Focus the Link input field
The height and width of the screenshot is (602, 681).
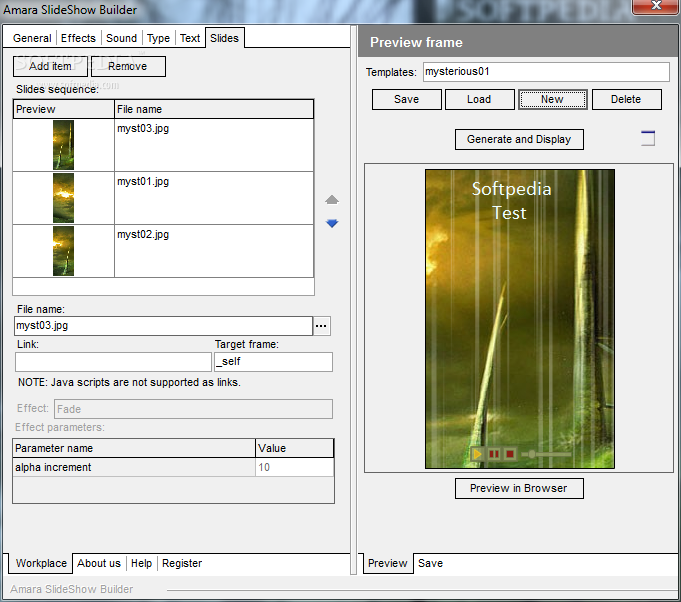point(113,362)
